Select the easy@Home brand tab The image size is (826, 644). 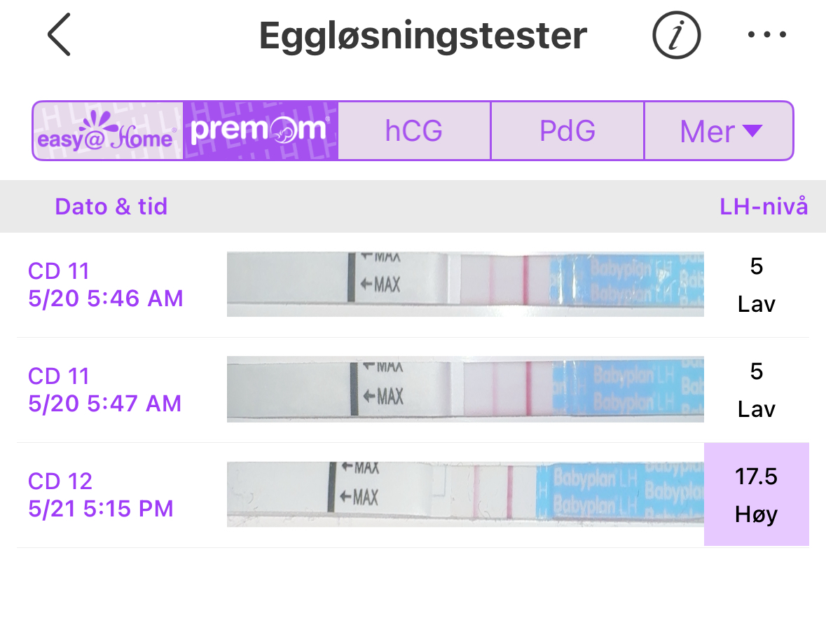tap(109, 131)
